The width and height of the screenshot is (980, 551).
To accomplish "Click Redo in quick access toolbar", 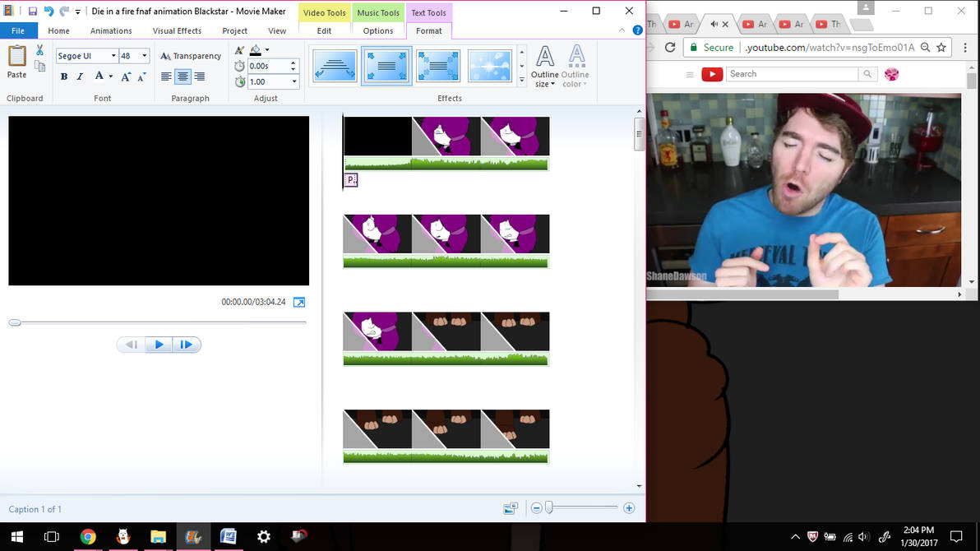I will pyautogui.click(x=64, y=12).
